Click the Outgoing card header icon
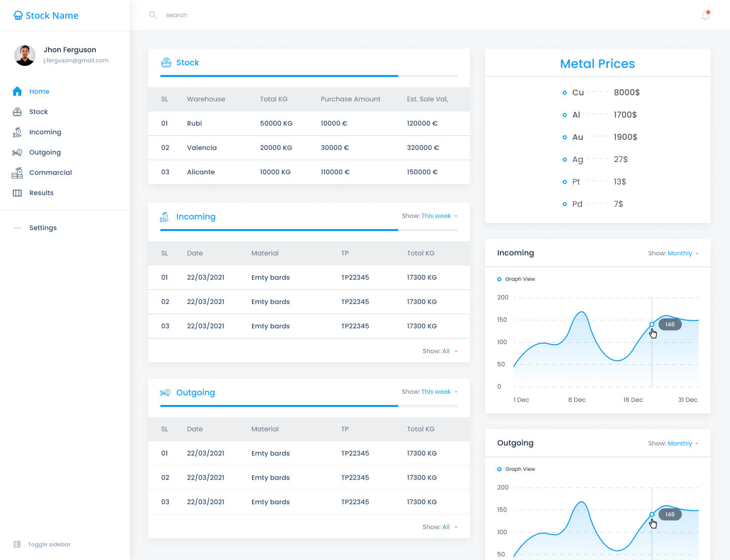The image size is (730, 560). (x=165, y=392)
